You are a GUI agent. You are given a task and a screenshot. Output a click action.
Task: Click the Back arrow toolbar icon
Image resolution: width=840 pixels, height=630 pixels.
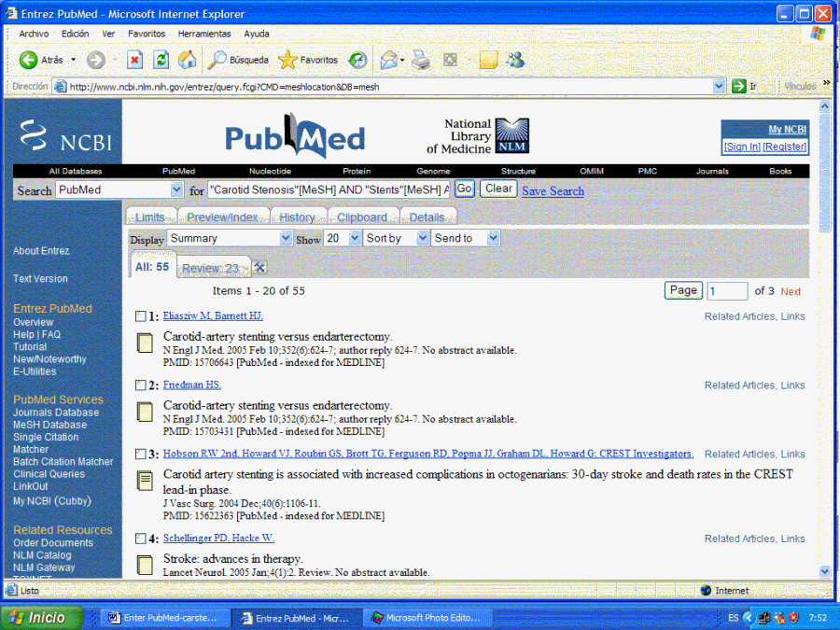pos(29,60)
